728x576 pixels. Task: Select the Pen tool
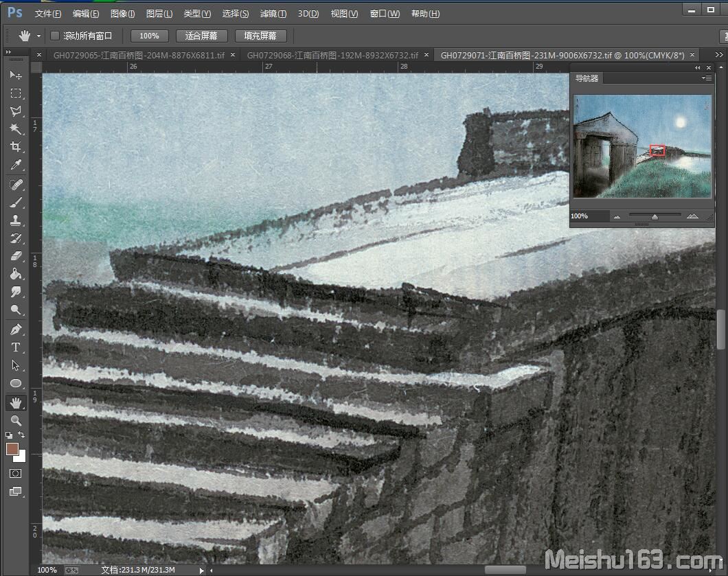16,330
